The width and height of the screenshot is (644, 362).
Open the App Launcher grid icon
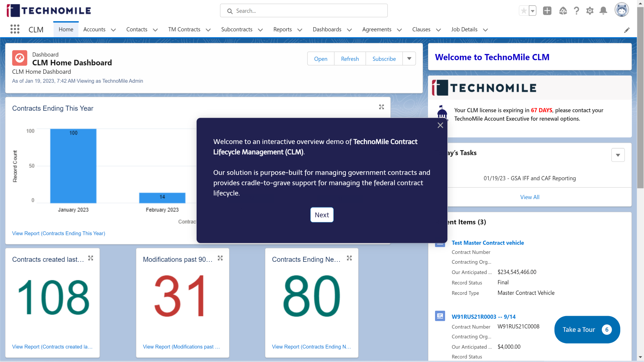coord(15,29)
